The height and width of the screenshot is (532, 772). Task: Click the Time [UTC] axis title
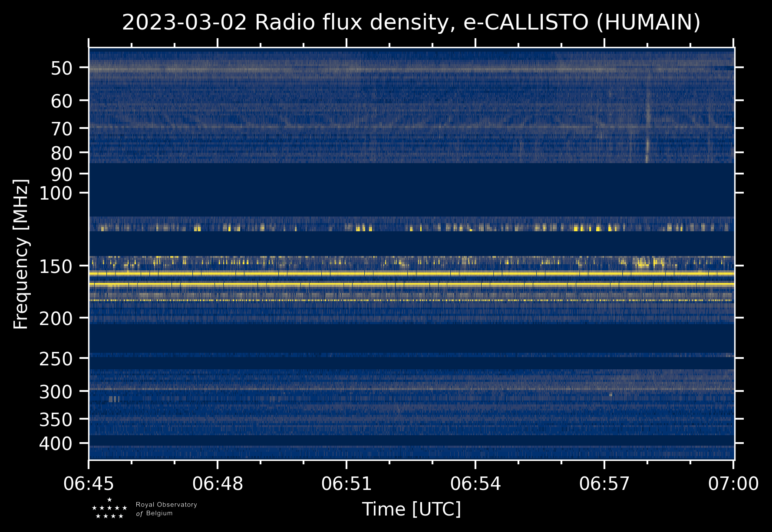coord(412,509)
